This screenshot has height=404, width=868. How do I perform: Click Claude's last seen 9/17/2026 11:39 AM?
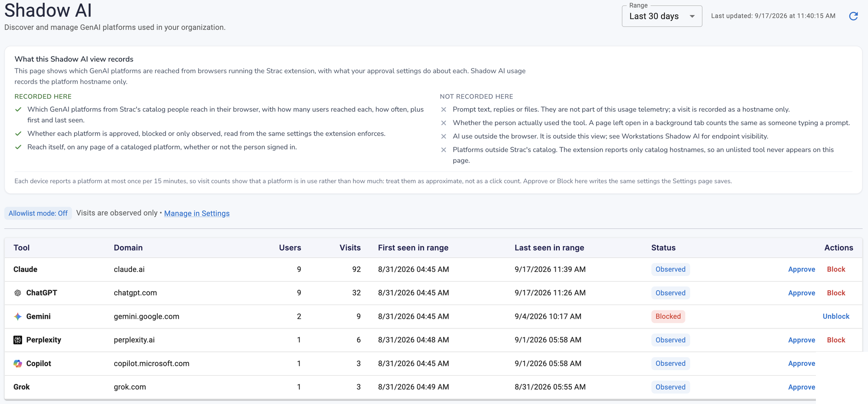550,269
